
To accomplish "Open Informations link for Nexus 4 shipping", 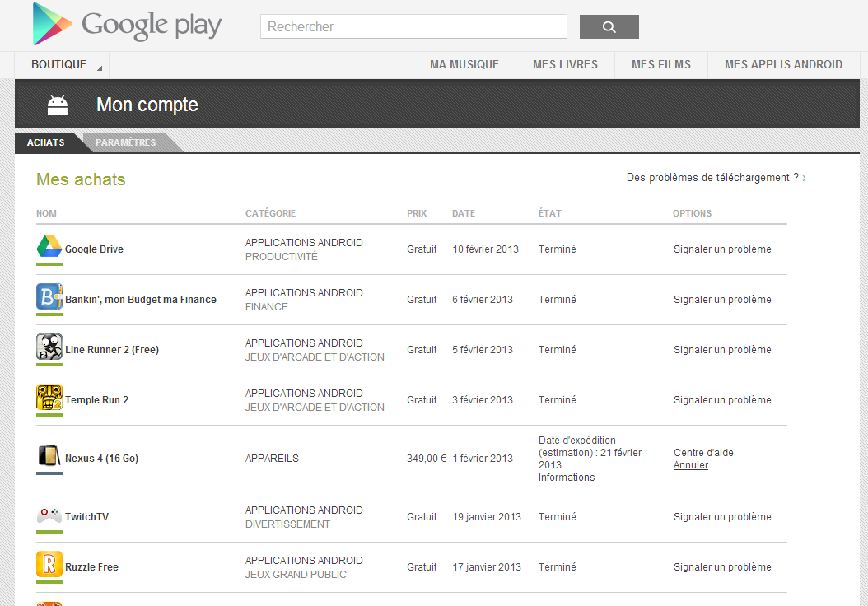I will (x=567, y=478).
